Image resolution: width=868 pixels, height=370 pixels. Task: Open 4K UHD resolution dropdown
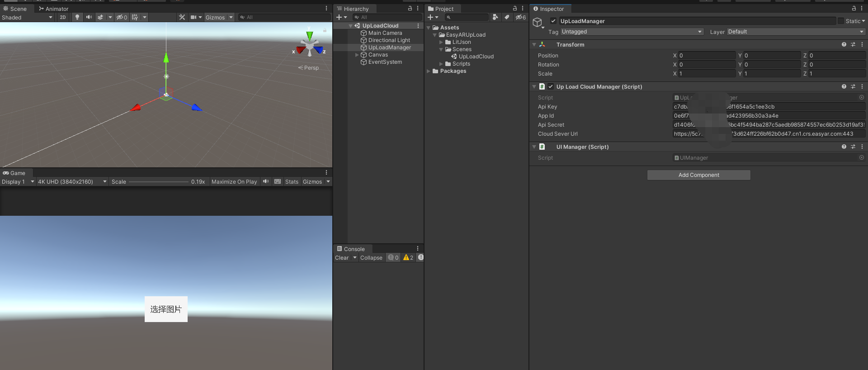point(72,181)
